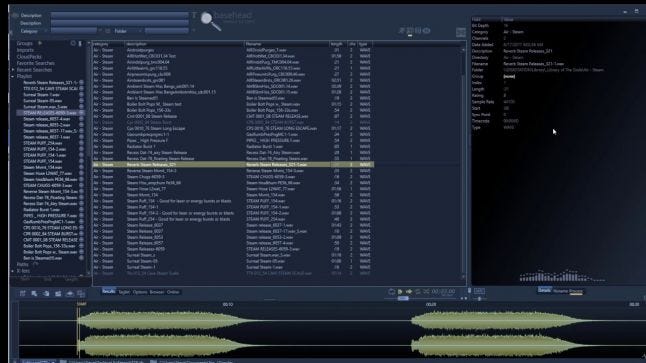Toggle the circle beside Reverb Steam Releases playlist entry

click(x=81, y=82)
